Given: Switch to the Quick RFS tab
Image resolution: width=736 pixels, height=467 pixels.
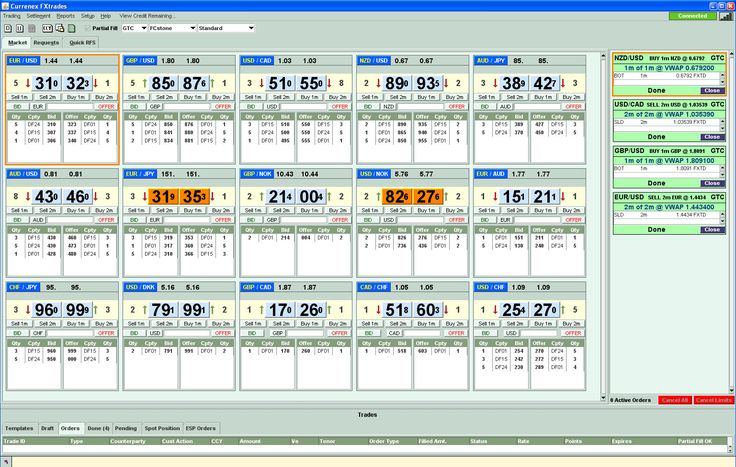Looking at the screenshot, I should 82,43.
